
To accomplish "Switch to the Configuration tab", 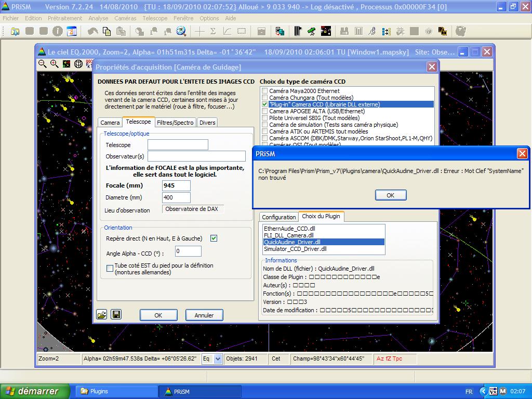I will pyautogui.click(x=278, y=217).
